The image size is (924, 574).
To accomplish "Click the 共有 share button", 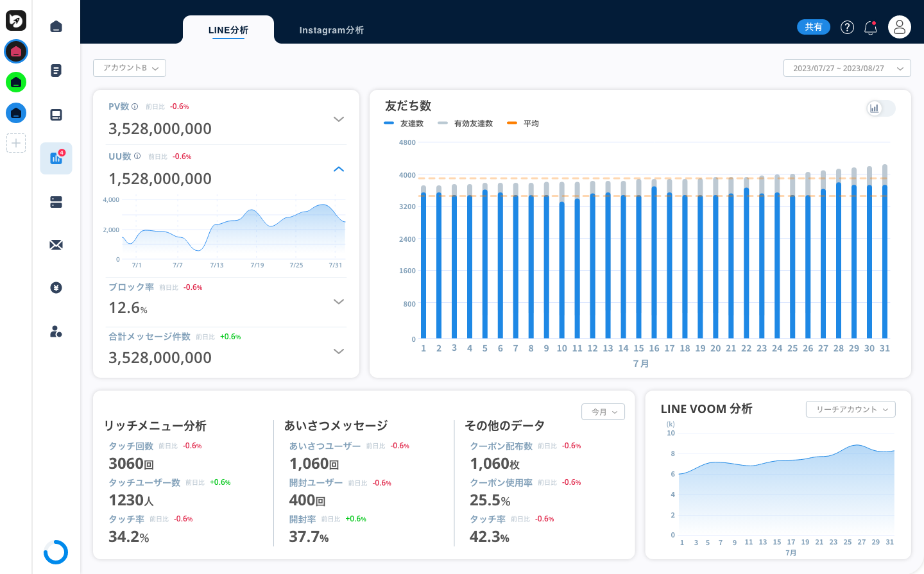I will coord(813,27).
